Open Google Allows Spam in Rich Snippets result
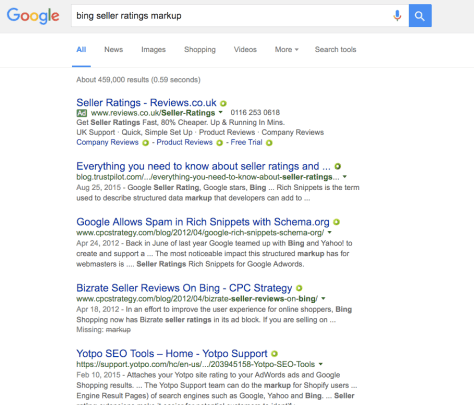 [203, 222]
